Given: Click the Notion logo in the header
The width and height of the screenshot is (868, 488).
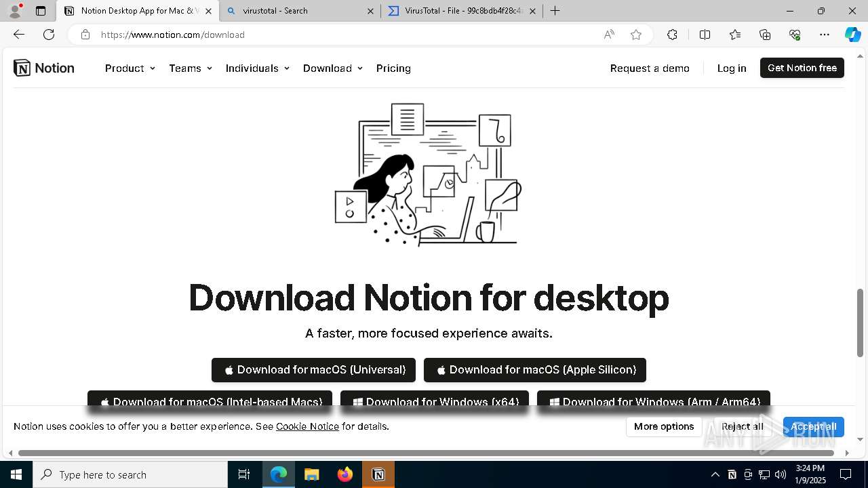Looking at the screenshot, I should (x=44, y=68).
